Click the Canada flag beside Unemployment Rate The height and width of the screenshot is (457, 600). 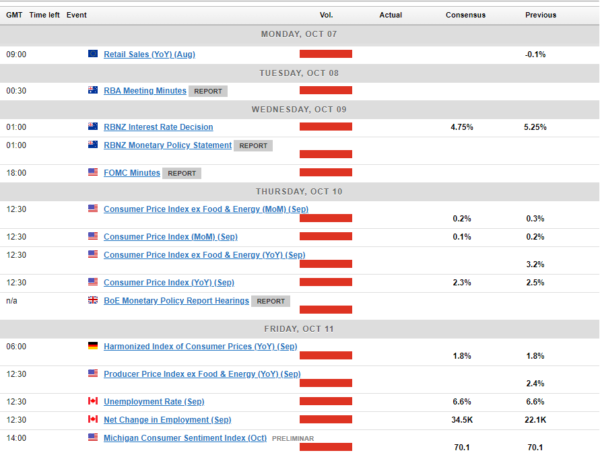(x=93, y=401)
